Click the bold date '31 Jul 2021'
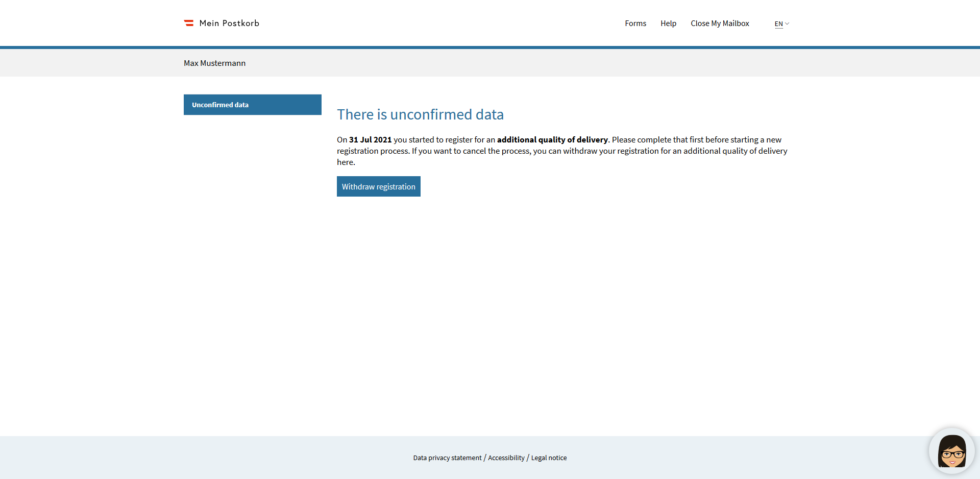 coord(371,140)
